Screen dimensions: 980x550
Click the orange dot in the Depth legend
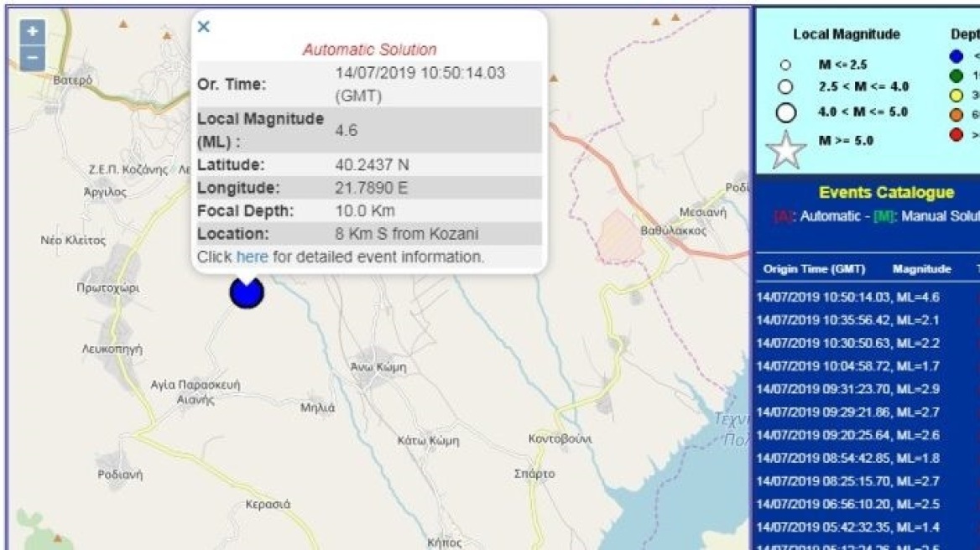(x=955, y=113)
